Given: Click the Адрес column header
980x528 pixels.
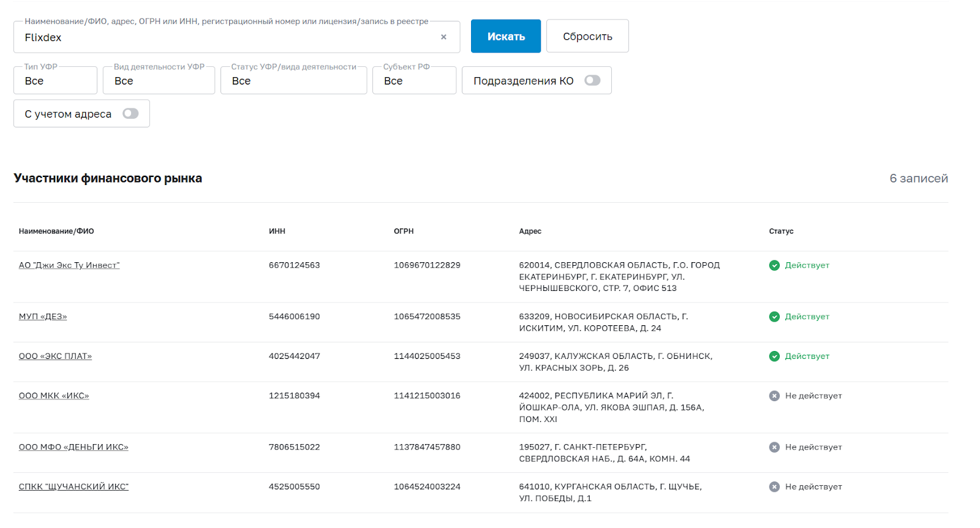Looking at the screenshot, I should coord(530,231).
